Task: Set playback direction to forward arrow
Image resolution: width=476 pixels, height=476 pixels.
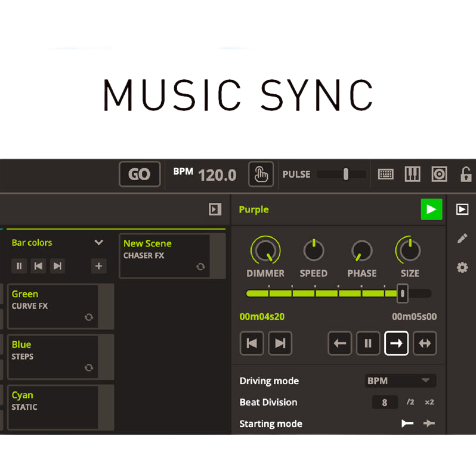Action: click(396, 344)
